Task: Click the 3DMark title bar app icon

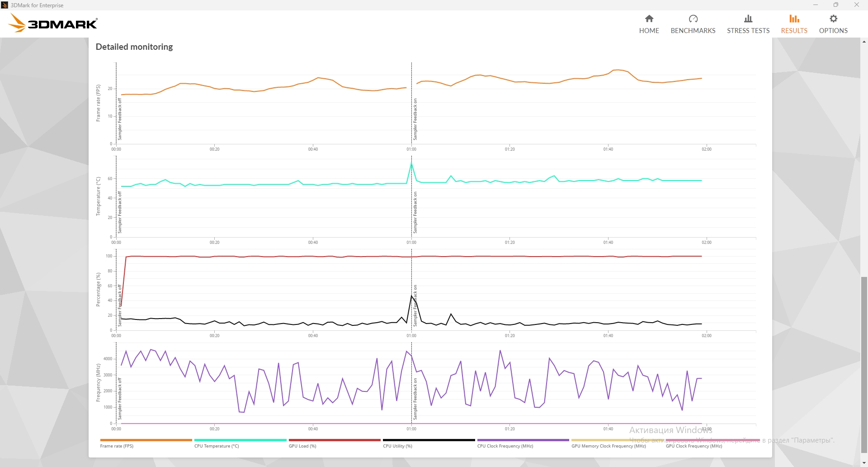Action: [5, 5]
